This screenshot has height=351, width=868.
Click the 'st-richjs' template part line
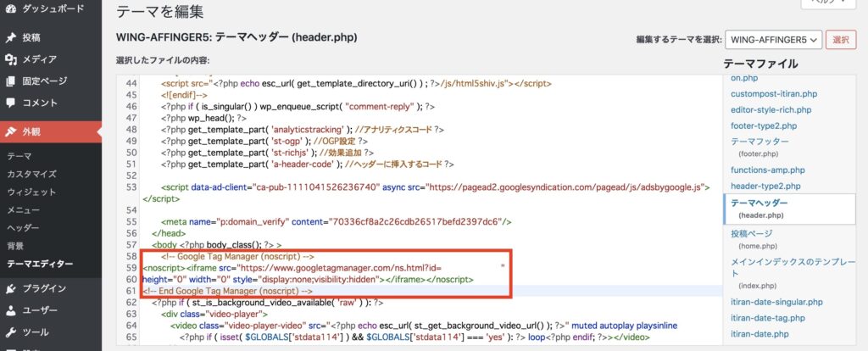pyautogui.click(x=267, y=153)
